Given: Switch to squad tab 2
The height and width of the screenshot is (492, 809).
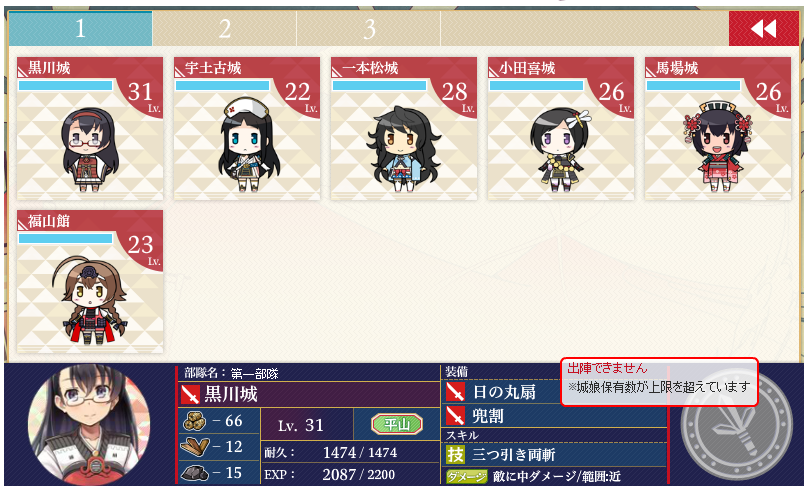Looking at the screenshot, I should coord(224,28).
